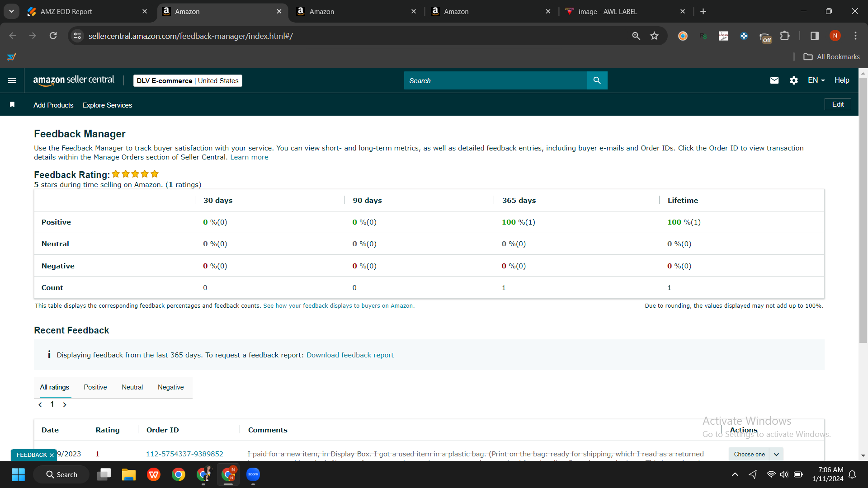Screen dimensions: 868x488
Task: Click 'See how your feedback displays' link
Action: click(339, 306)
